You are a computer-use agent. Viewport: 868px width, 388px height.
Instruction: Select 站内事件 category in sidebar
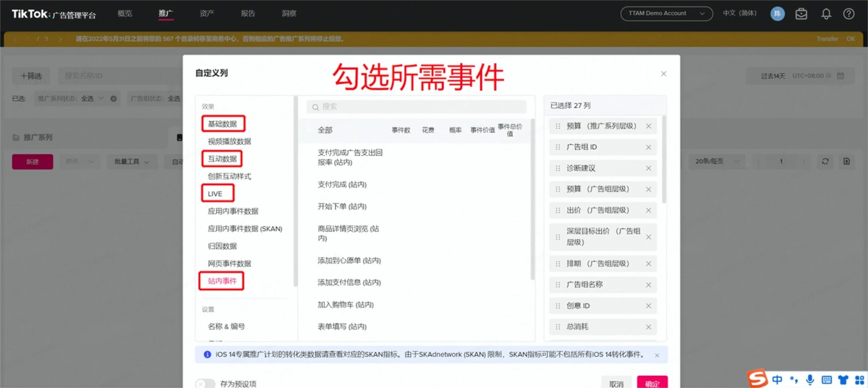[x=222, y=281]
